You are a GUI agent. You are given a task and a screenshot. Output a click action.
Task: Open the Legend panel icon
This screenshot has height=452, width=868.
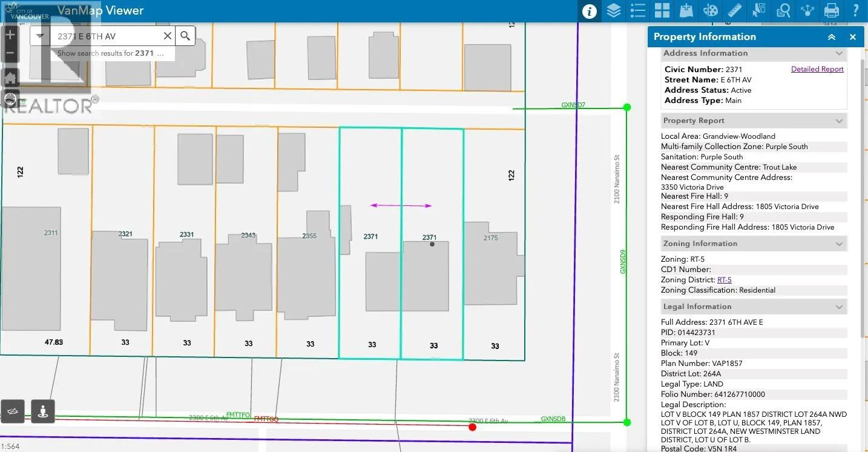point(637,11)
